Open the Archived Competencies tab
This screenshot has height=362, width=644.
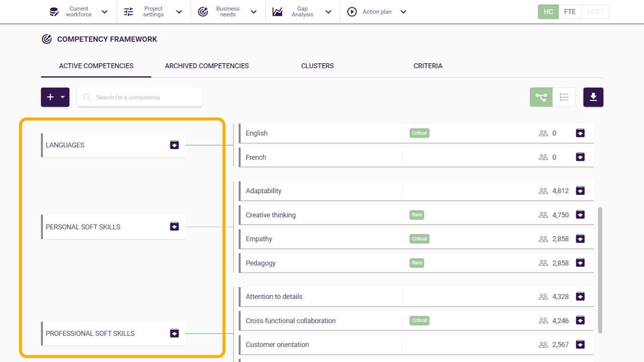coord(207,66)
